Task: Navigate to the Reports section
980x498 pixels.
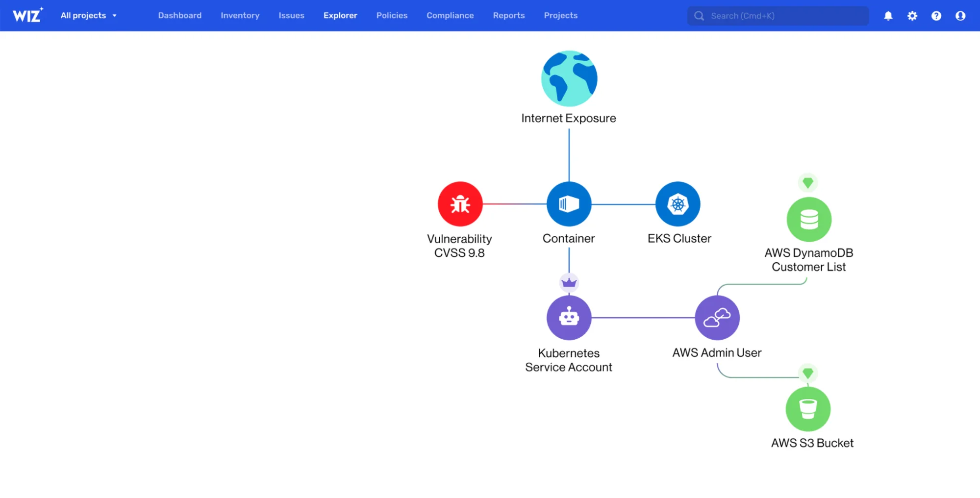Action: 508,16
